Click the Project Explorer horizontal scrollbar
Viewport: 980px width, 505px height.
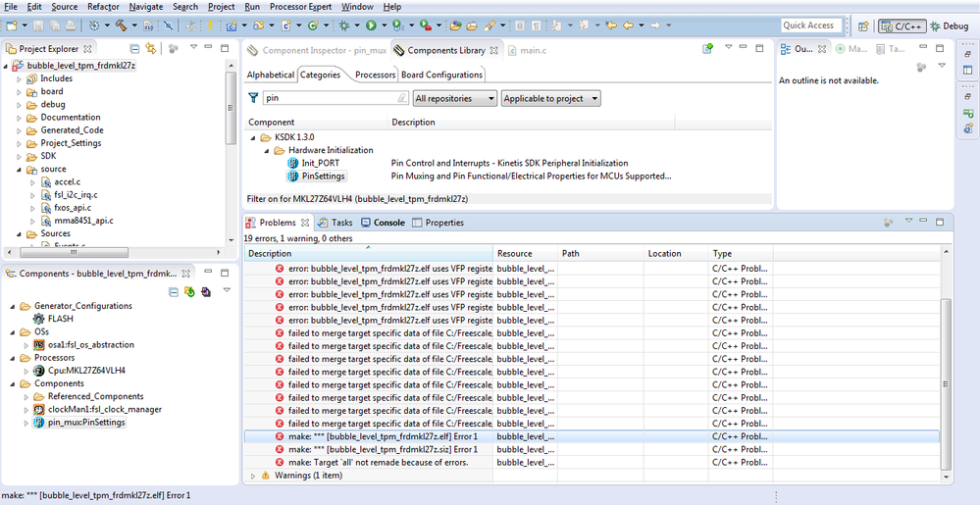[x=74, y=253]
